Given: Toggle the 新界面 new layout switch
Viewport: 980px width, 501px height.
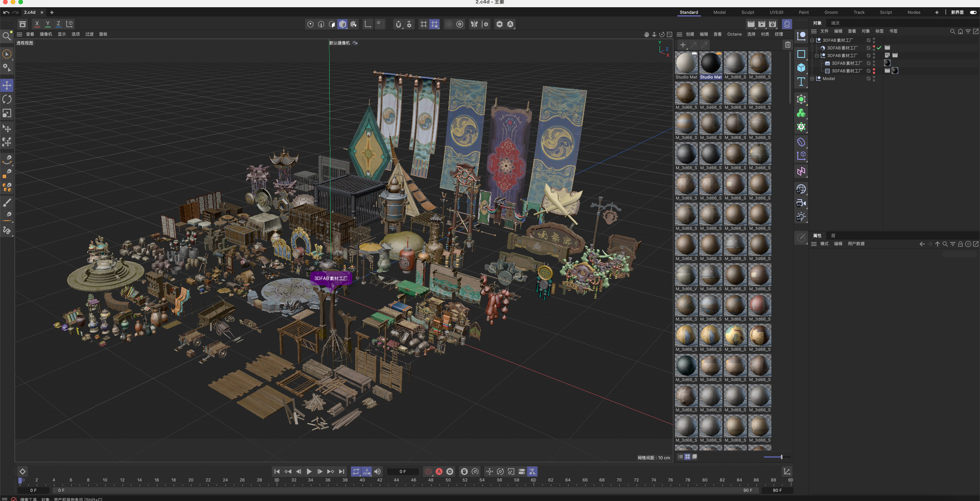Looking at the screenshot, I should pos(973,12).
